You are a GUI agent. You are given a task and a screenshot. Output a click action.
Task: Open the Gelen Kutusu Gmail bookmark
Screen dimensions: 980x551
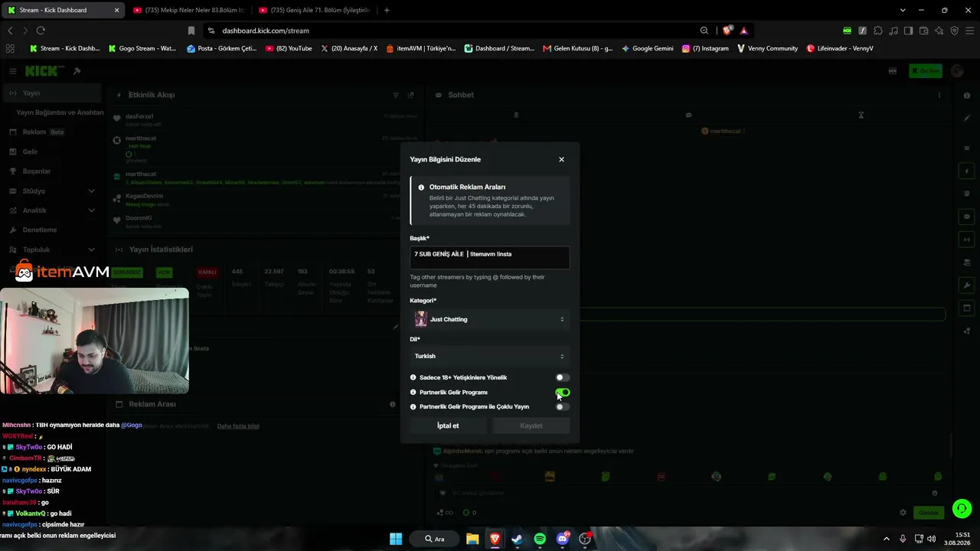(x=578, y=48)
